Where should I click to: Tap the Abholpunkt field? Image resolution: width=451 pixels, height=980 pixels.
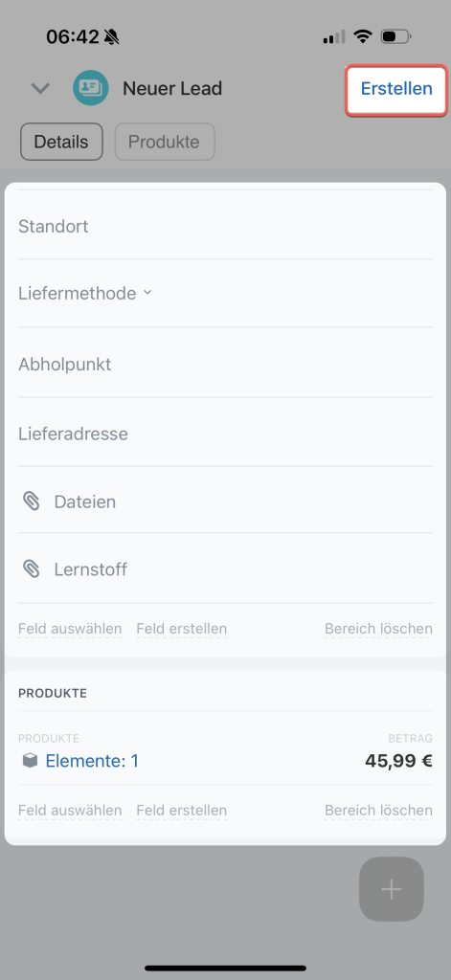225,364
